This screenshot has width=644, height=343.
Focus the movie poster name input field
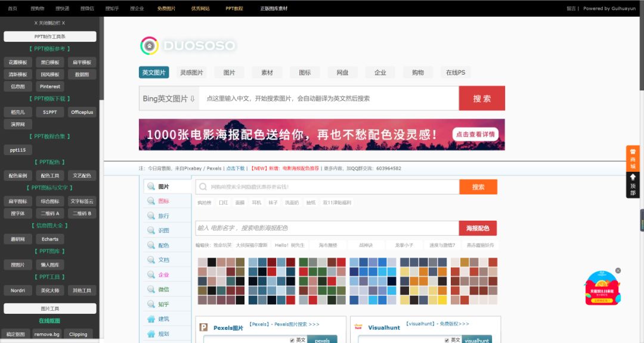pos(327,228)
